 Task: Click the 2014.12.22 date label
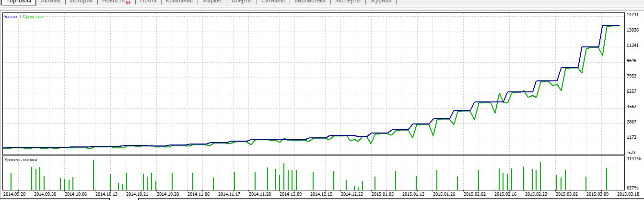click(x=351, y=194)
